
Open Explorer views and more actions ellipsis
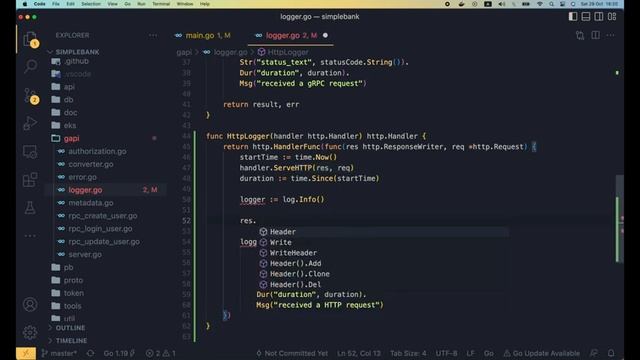pyautogui.click(x=153, y=36)
